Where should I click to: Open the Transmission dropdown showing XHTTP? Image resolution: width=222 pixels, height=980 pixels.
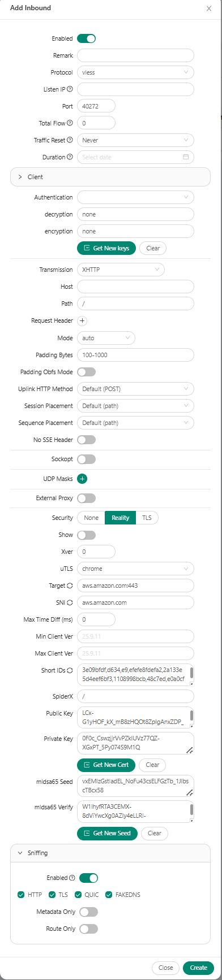click(121, 270)
